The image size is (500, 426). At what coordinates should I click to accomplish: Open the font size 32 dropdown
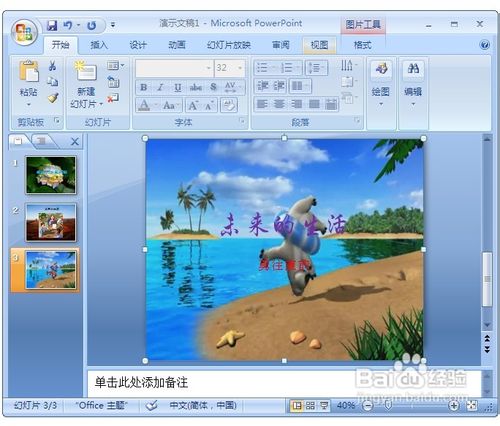tap(240, 68)
